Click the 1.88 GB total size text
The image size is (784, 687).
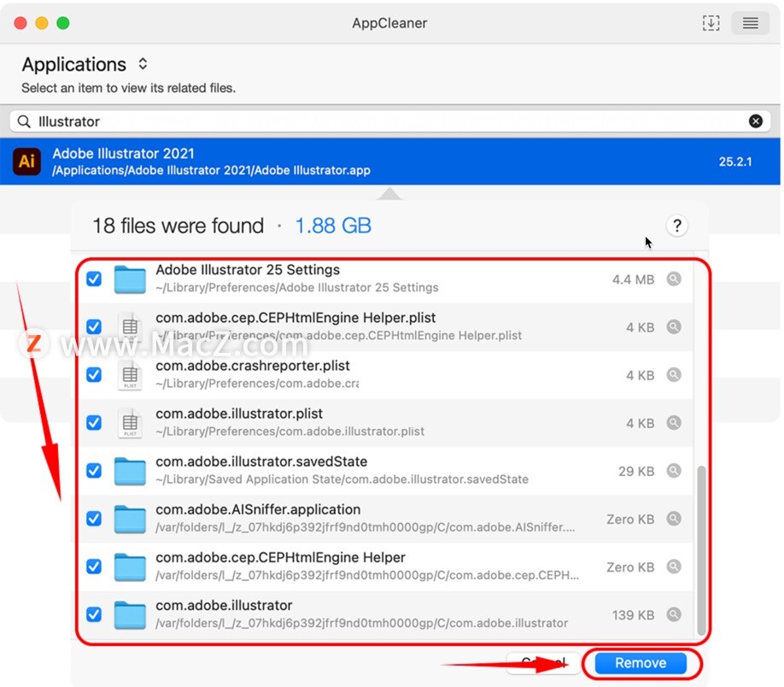tap(333, 226)
